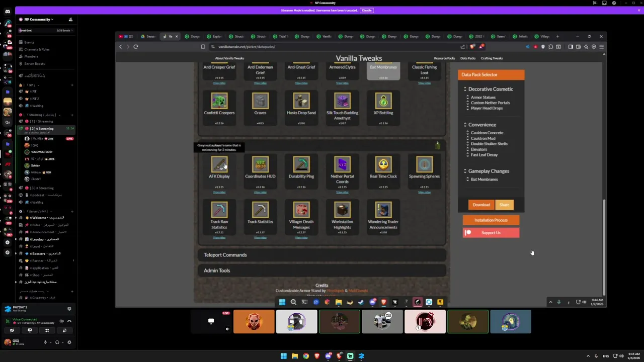
Task: Select the Spawning Spheres pack icon
Action: point(424,164)
